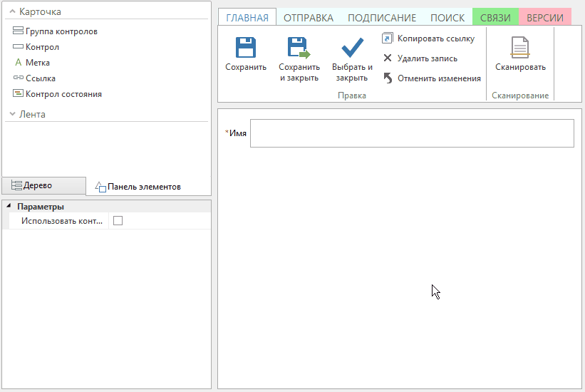The image size is (585, 392).
Task: Select the Метка label element
Action: [x=37, y=63]
